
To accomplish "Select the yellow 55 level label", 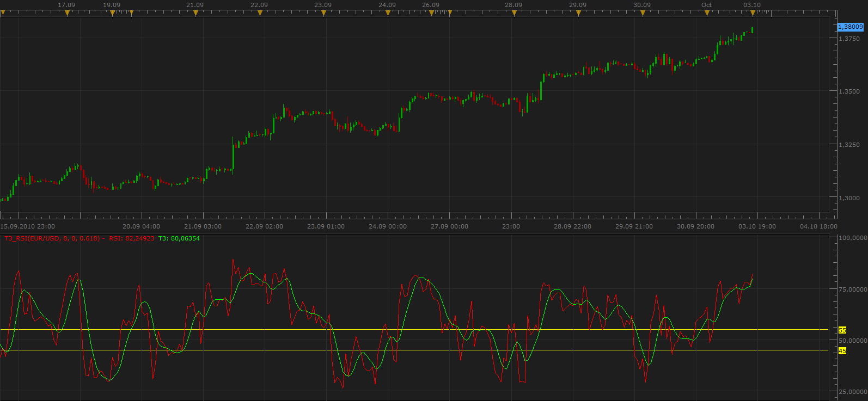I will (x=842, y=330).
